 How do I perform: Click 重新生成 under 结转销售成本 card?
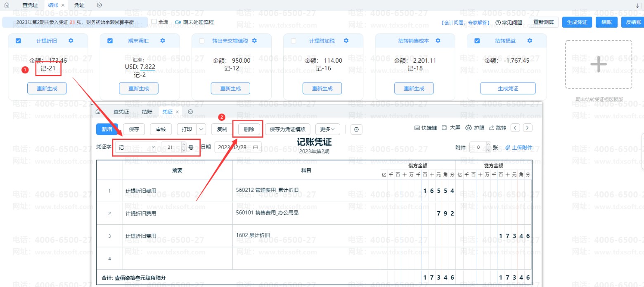414,88
